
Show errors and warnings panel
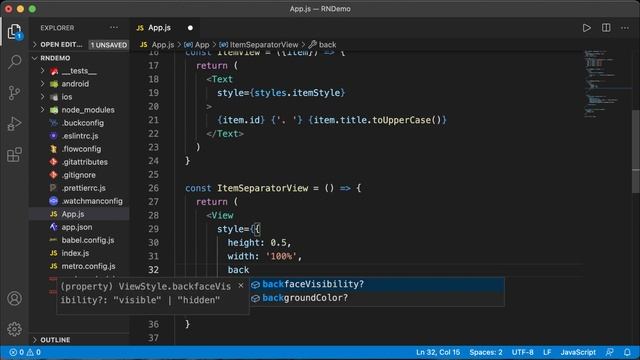[25, 352]
